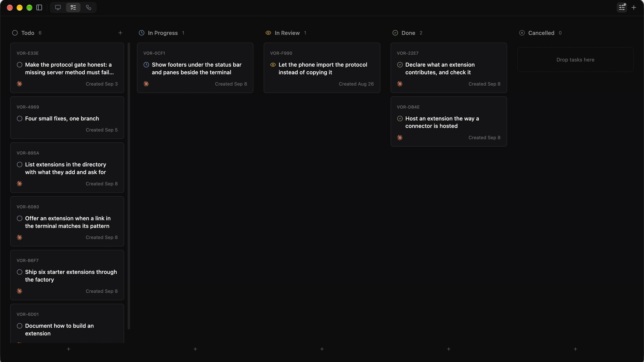Image resolution: width=644 pixels, height=362 pixels.
Task: Click the Cancelled x-circle header icon
Action: click(522, 33)
